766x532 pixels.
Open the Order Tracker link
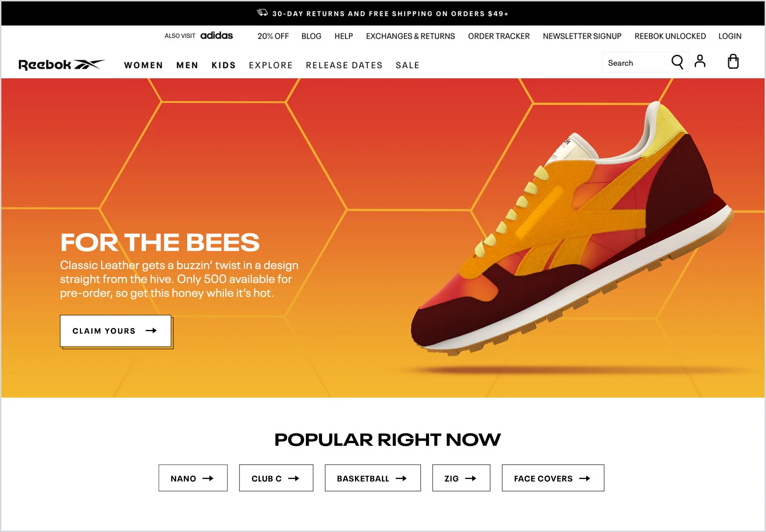pyautogui.click(x=499, y=36)
